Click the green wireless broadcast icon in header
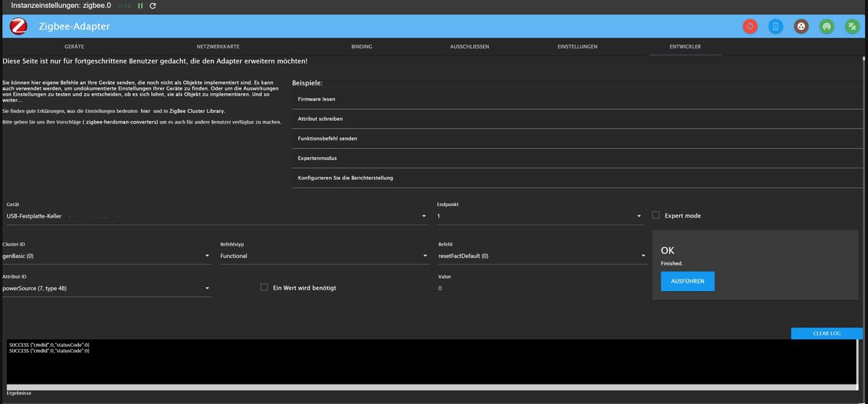Screen dimensions: 868x404 pos(825,26)
